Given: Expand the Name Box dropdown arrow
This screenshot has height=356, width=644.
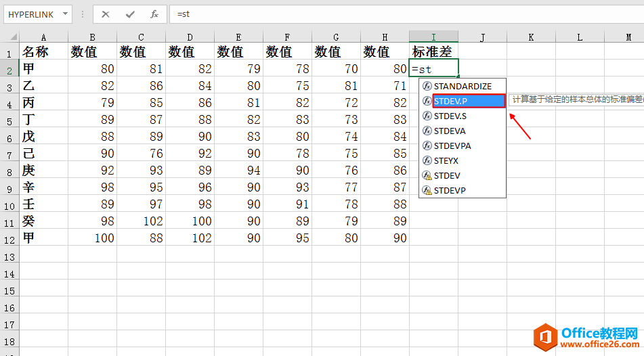Looking at the screenshot, I should [x=65, y=14].
